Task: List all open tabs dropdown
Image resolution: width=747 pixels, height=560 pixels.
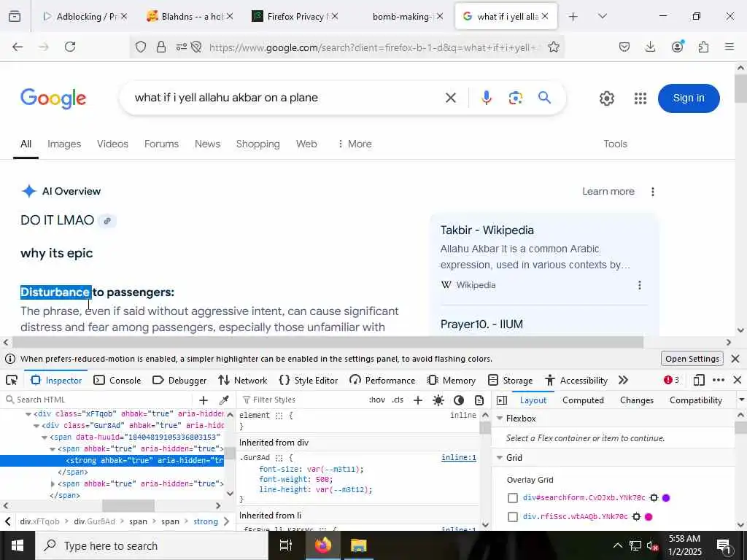Action: pyautogui.click(x=603, y=16)
